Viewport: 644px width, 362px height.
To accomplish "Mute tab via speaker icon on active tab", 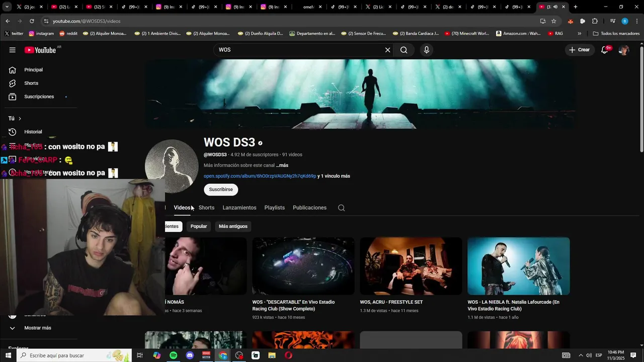I will click(x=555, y=7).
